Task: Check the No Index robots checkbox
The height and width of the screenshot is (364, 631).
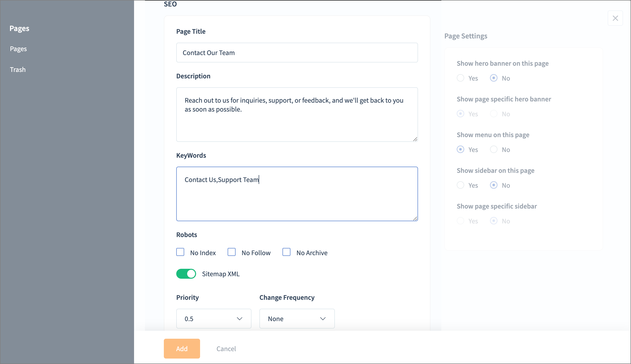Action: [x=180, y=252]
